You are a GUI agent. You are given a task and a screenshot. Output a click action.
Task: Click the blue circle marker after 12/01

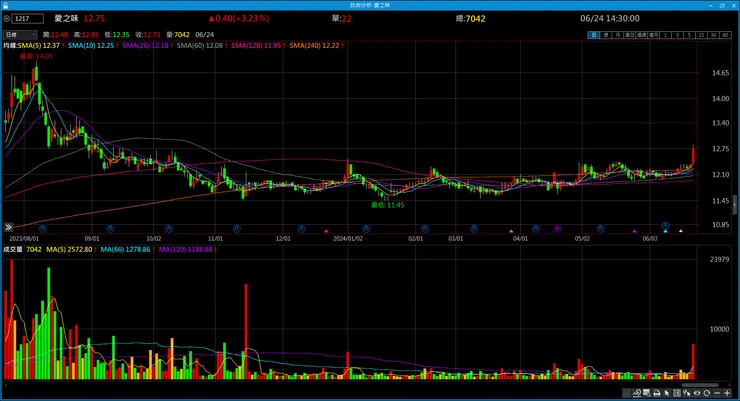302,228
